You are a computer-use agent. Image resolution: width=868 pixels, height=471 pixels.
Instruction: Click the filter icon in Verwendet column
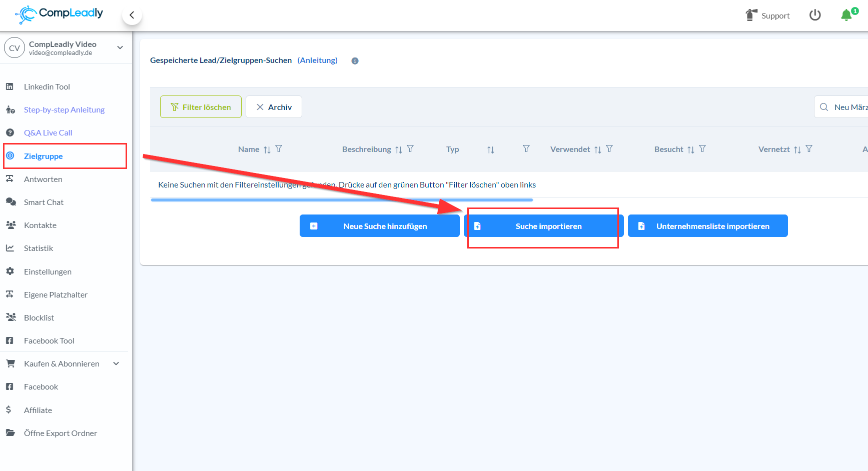pyautogui.click(x=609, y=149)
